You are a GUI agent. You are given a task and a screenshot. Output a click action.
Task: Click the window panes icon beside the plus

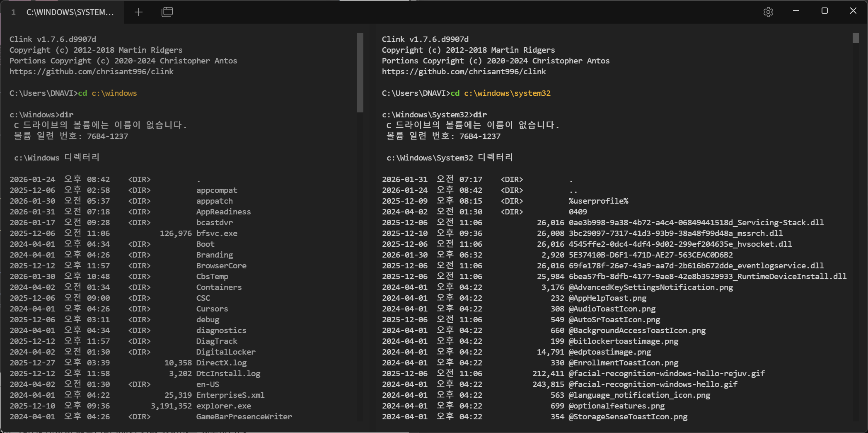167,12
